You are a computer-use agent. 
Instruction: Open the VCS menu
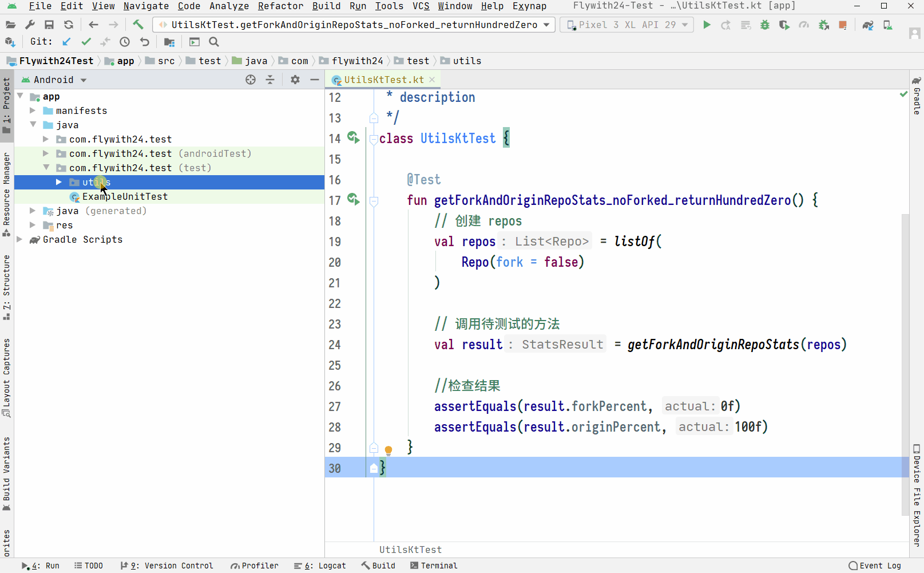421,6
